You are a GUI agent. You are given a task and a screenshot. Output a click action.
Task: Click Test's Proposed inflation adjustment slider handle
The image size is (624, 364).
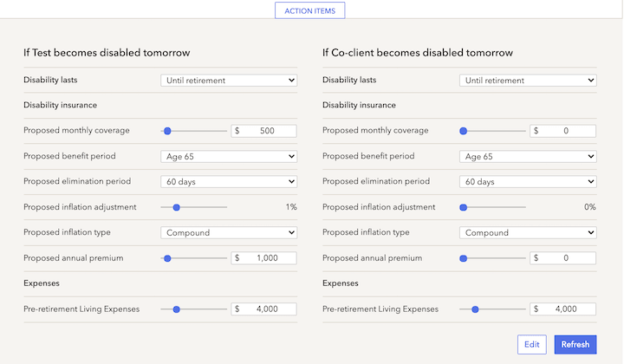(176, 207)
